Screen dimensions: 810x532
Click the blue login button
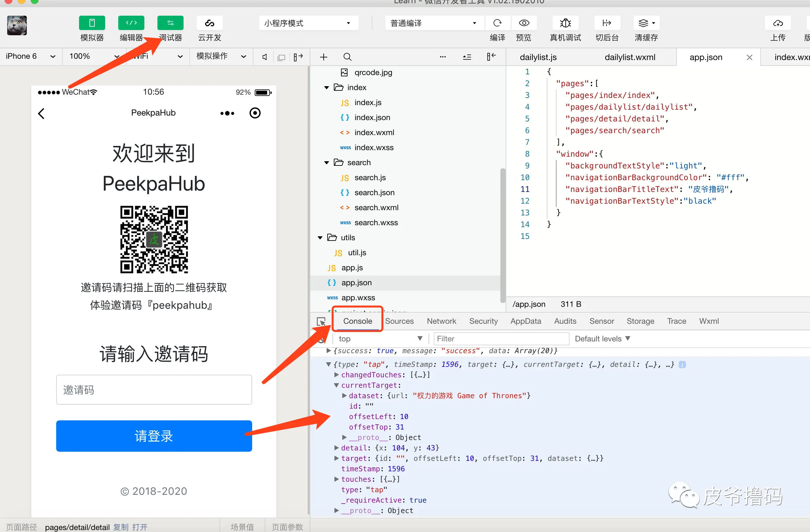pyautogui.click(x=154, y=436)
